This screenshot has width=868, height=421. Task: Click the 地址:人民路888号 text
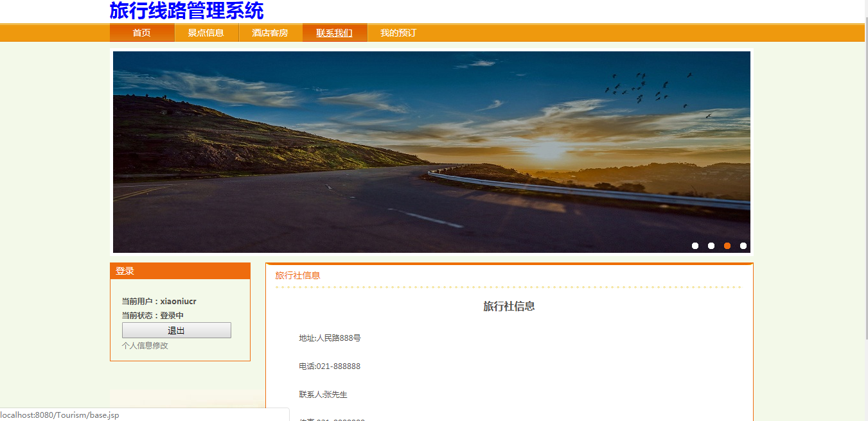[330, 338]
